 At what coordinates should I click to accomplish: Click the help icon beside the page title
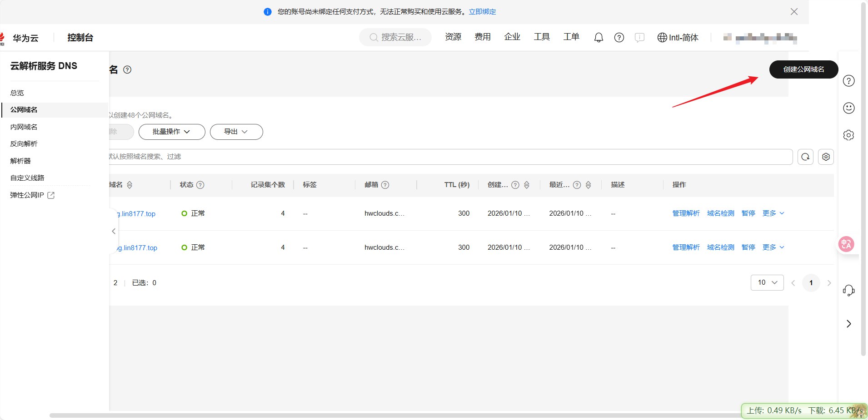[127, 69]
